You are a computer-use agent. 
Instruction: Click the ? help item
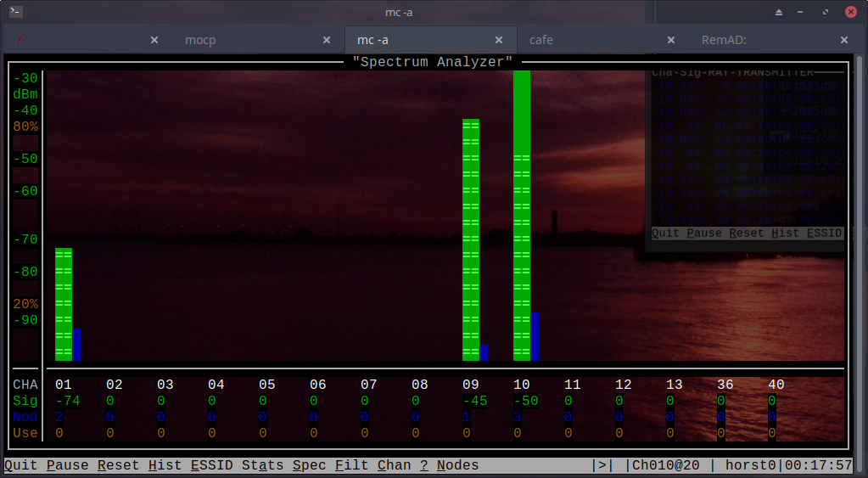(423, 465)
